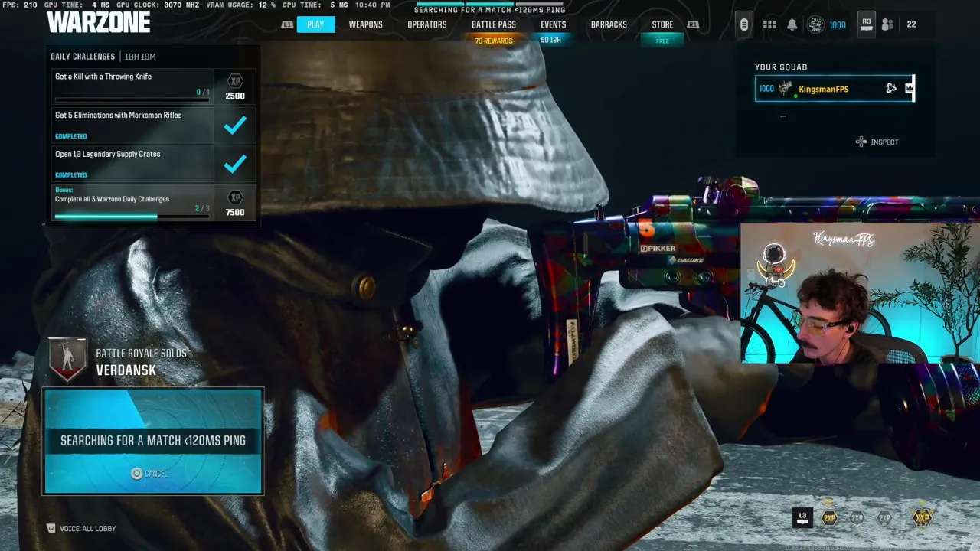The height and width of the screenshot is (551, 980).
Task: Cancel the match search
Action: [x=149, y=474]
